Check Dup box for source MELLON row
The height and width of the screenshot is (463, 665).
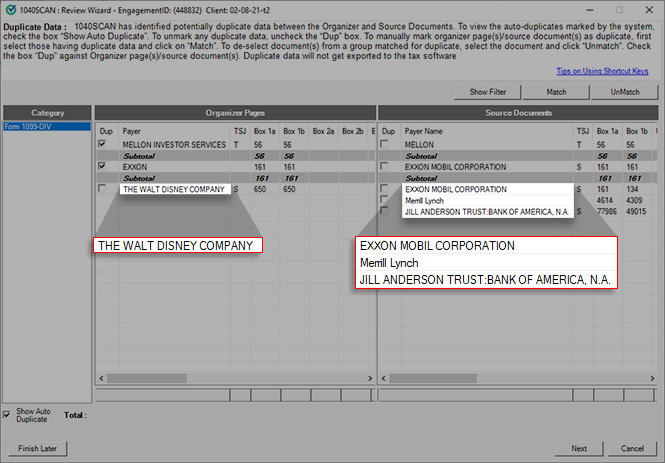(x=384, y=144)
